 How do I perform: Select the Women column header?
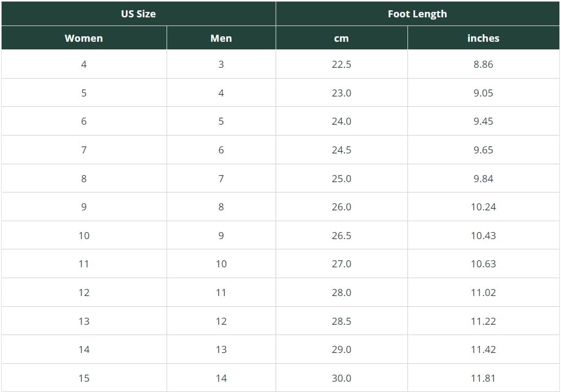pyautogui.click(x=84, y=38)
